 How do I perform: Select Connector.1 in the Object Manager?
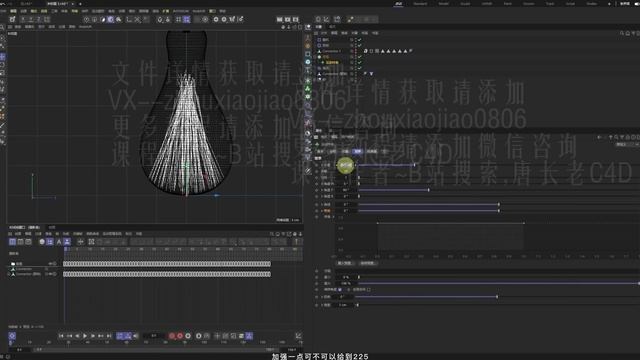[332, 51]
